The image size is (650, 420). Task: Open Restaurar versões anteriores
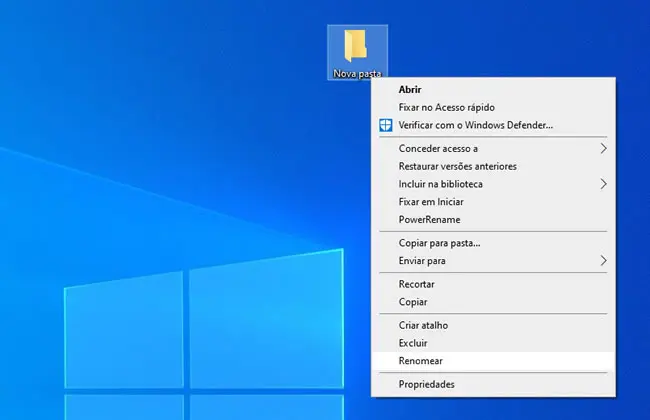tap(457, 166)
